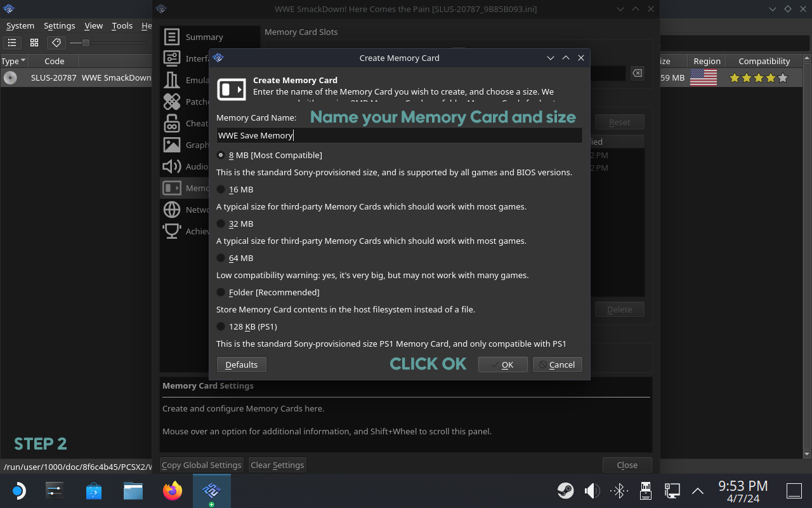Open the Tools menu
The height and width of the screenshot is (508, 812).
click(122, 25)
